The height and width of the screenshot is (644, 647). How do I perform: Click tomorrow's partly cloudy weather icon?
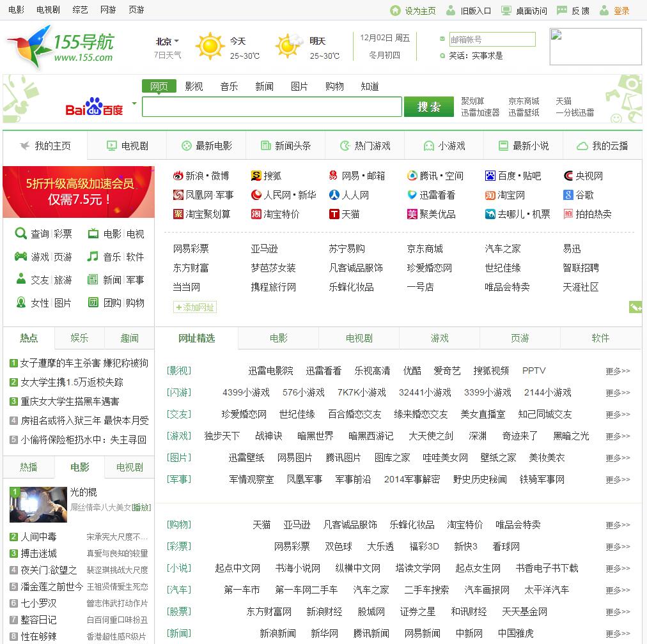289,46
